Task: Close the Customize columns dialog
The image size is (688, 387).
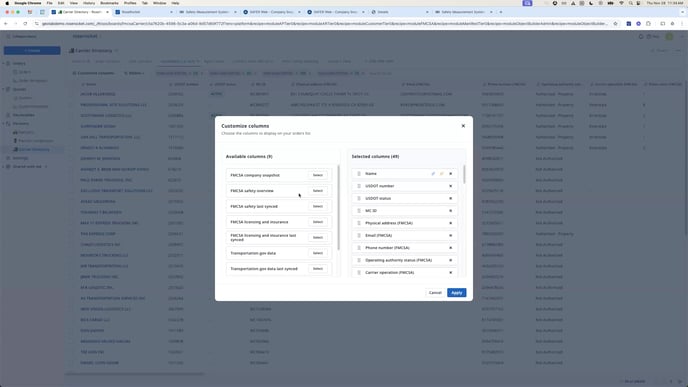Action: 463,126
